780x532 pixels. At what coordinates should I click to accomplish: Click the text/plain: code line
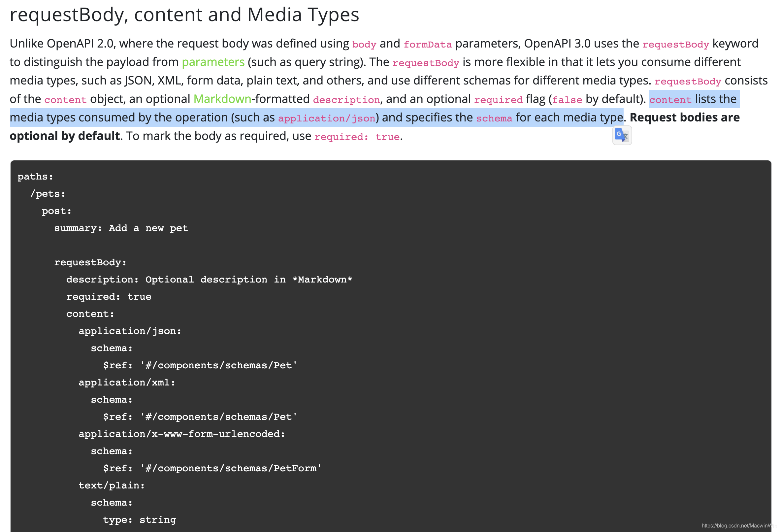click(x=112, y=485)
